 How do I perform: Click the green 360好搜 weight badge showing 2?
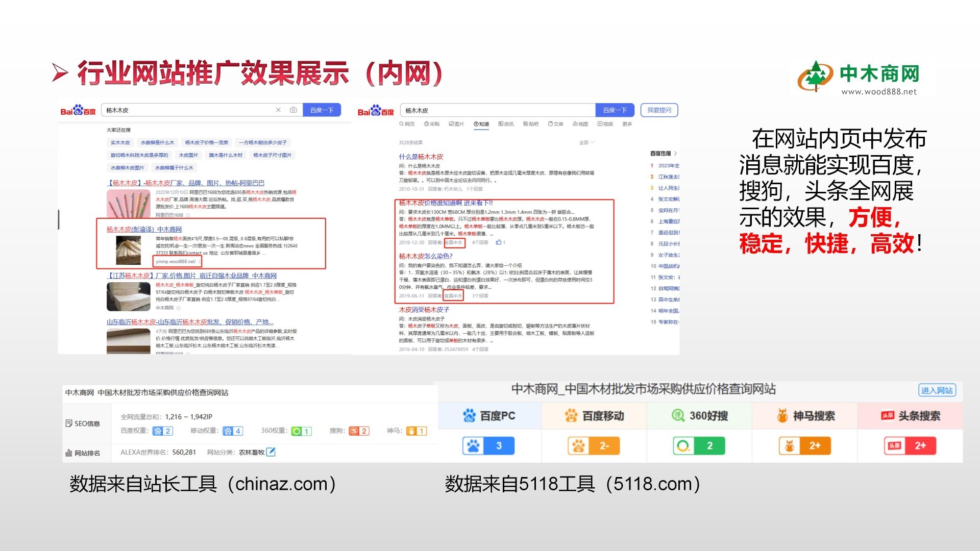point(699,446)
